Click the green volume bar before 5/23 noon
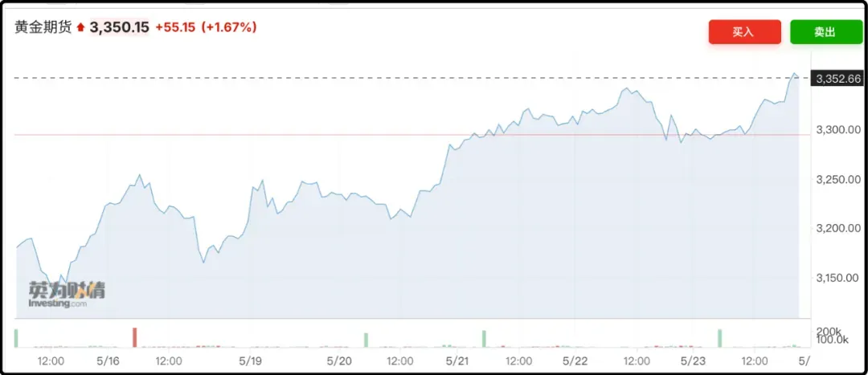This screenshot has width=868, height=375. [720, 338]
